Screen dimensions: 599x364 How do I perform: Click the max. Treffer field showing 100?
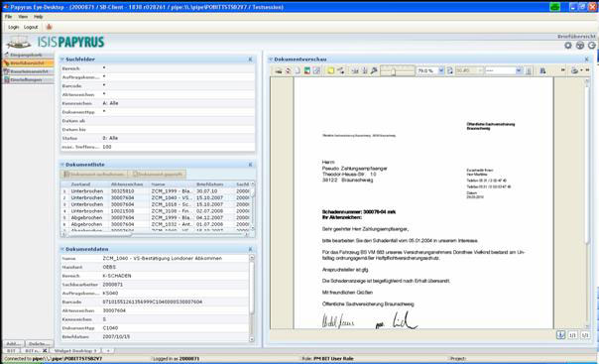pos(178,147)
